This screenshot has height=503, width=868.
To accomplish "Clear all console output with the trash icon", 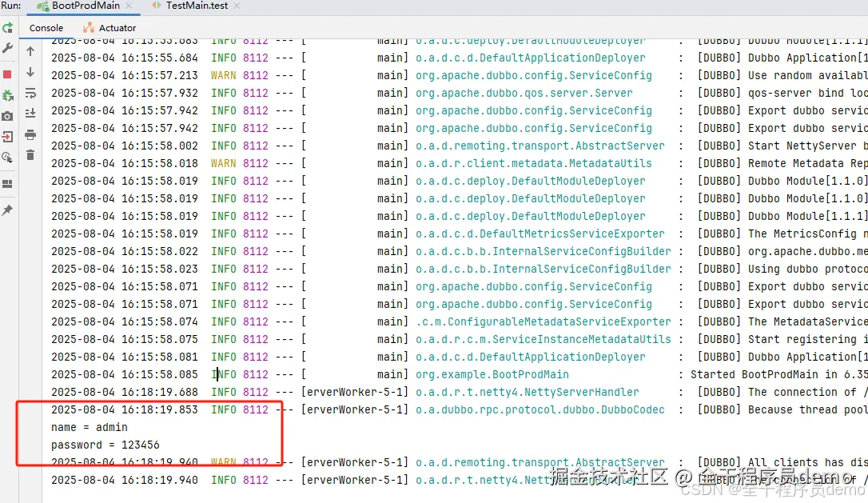I will coord(30,155).
